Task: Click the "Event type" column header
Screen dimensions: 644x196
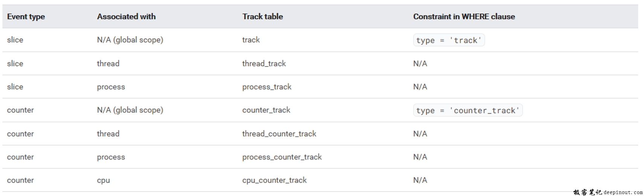Action: coord(26,17)
